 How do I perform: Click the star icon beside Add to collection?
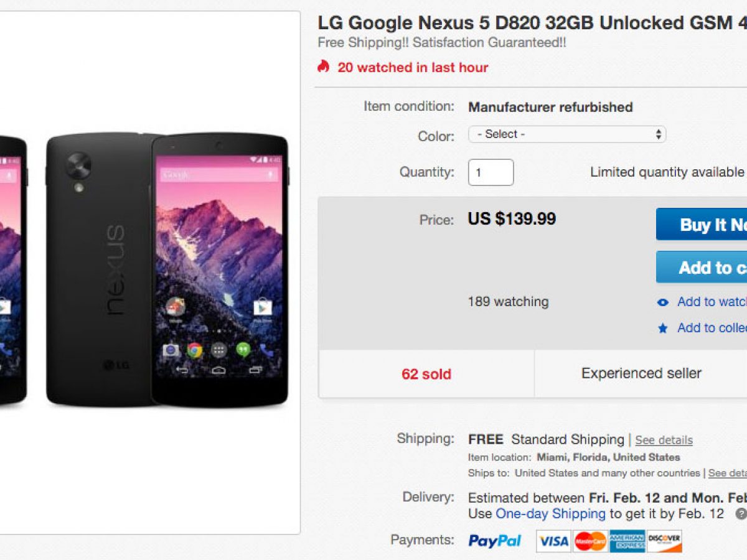tap(663, 328)
